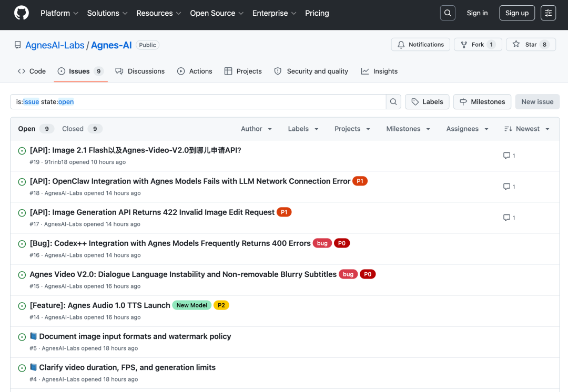
Task: Click the open-issue icon for OpenClaw issue
Action: [x=22, y=182]
